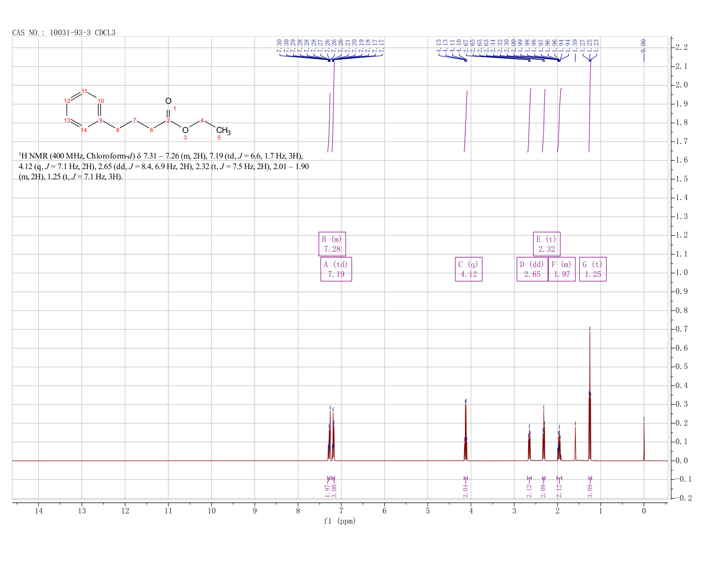Viewport: 728px width, 563px height.
Task: Select the 4 tick label on the ppm axis
Action: (x=471, y=511)
